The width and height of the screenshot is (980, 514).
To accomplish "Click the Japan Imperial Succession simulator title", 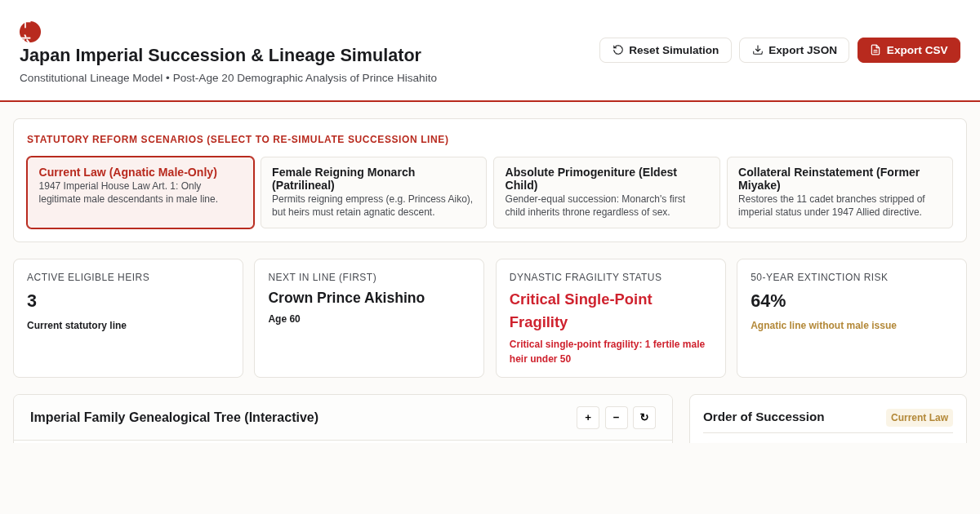I will [220, 55].
